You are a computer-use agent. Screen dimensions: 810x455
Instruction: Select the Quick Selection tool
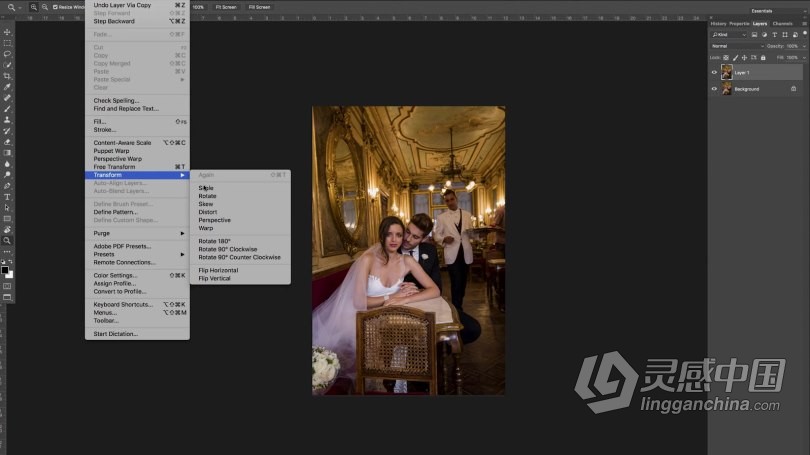pos(7,65)
